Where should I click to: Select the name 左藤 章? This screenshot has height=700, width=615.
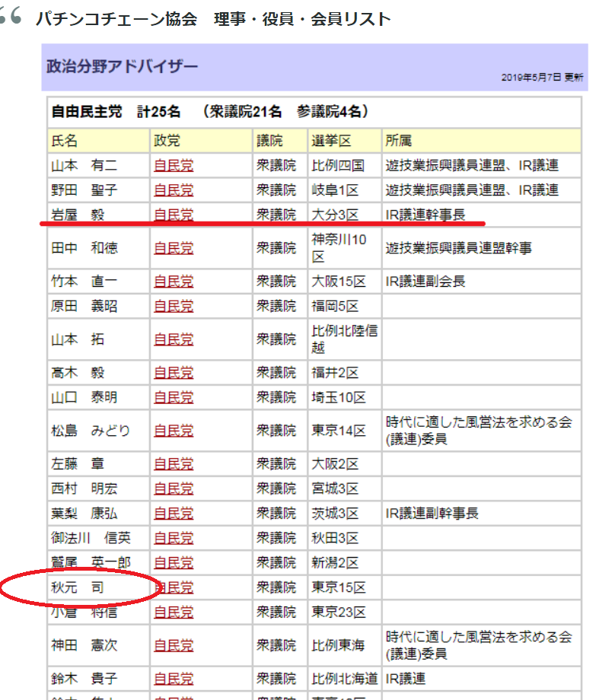[78, 464]
